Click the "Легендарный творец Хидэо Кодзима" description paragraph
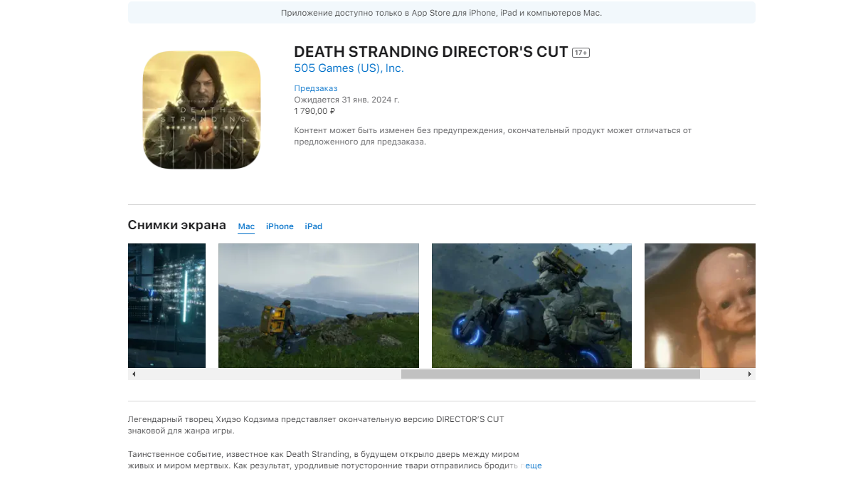 click(x=316, y=425)
